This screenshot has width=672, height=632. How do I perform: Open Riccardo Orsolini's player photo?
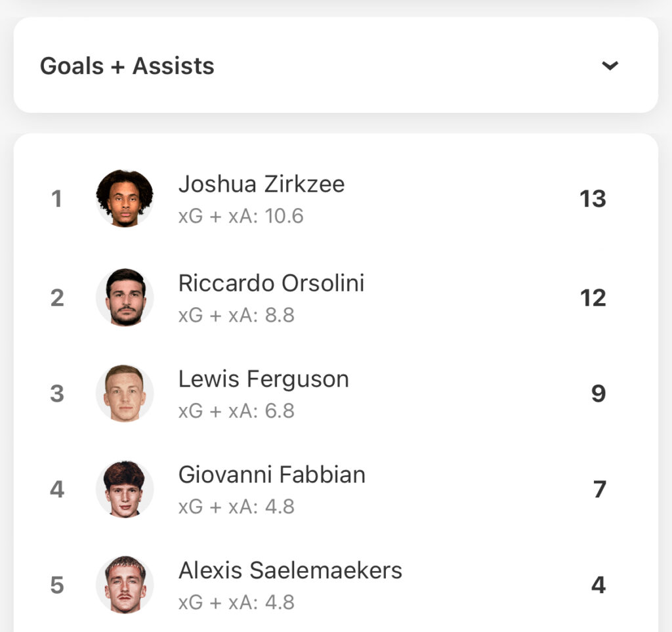[x=125, y=297]
